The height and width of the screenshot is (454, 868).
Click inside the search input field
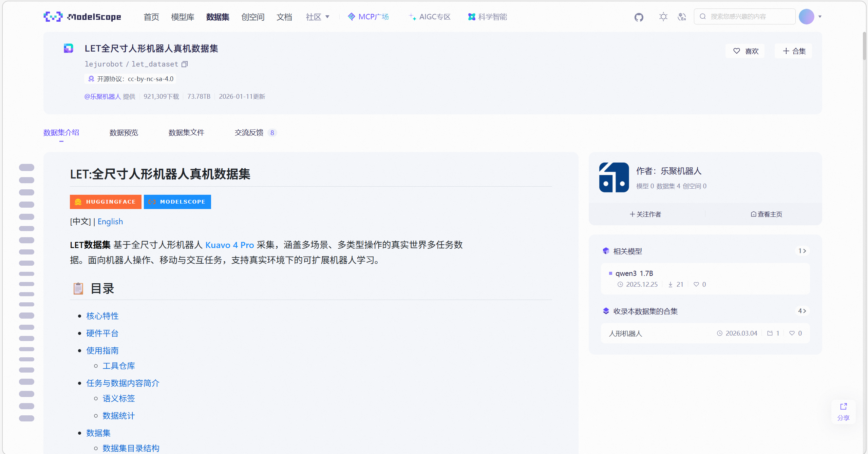(747, 16)
